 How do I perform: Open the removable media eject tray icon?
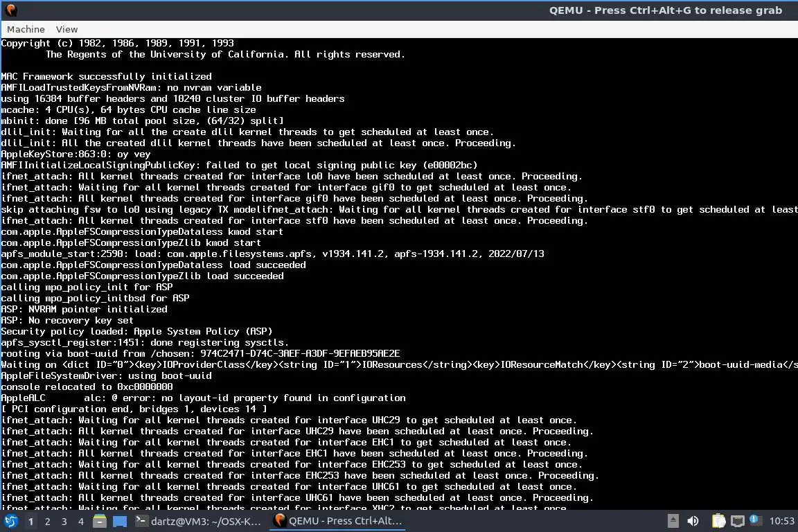coord(673,521)
